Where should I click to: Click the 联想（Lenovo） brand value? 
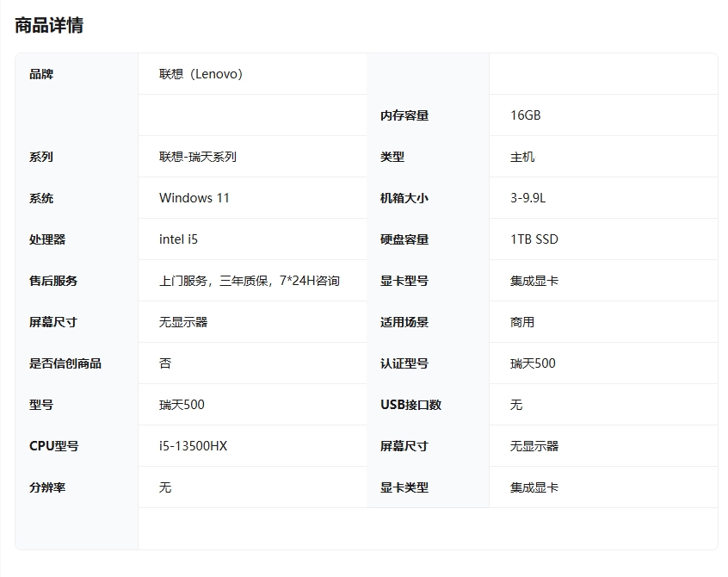point(201,74)
